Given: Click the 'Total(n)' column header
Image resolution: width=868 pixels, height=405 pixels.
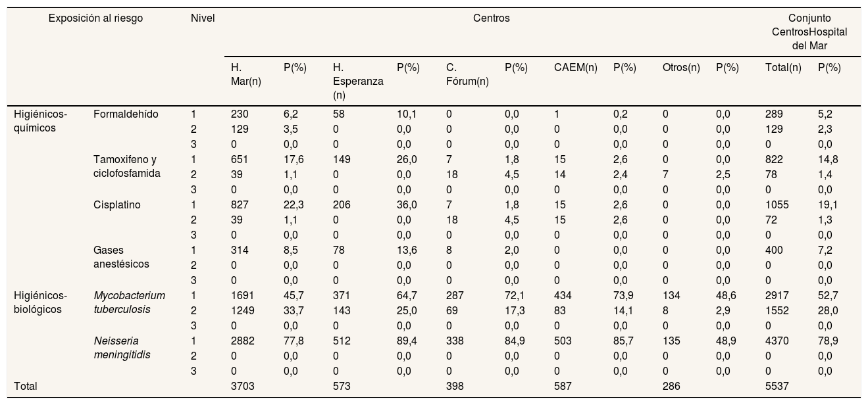Looking at the screenshot, I should 783,68.
